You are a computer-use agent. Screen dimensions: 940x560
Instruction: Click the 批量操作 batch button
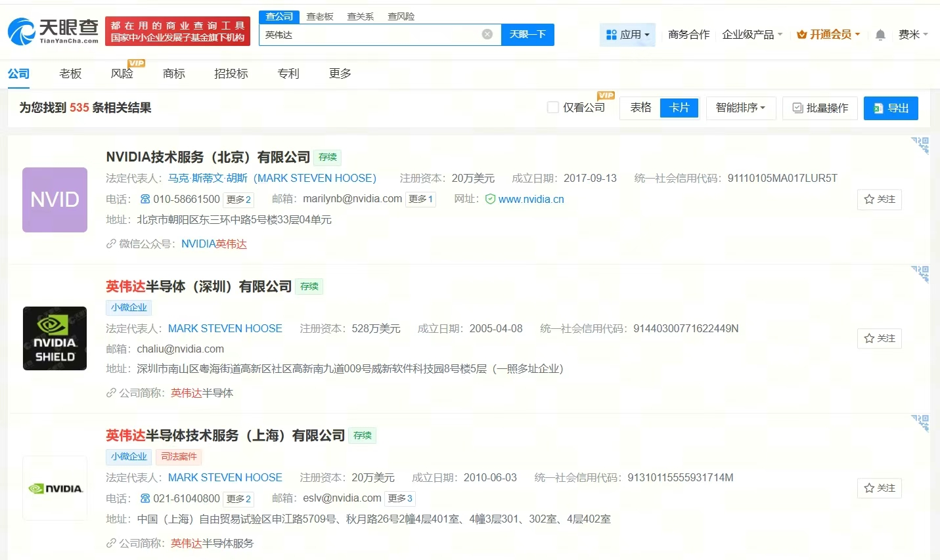click(820, 108)
